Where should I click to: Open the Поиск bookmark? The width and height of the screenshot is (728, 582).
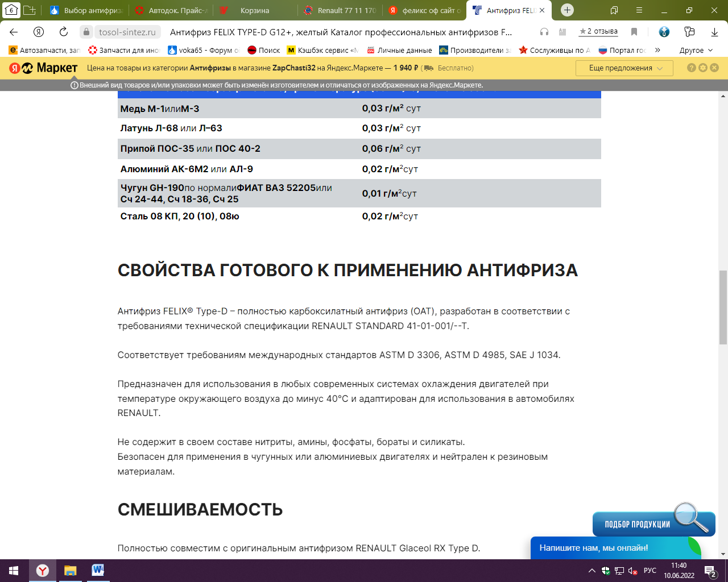pyautogui.click(x=264, y=50)
